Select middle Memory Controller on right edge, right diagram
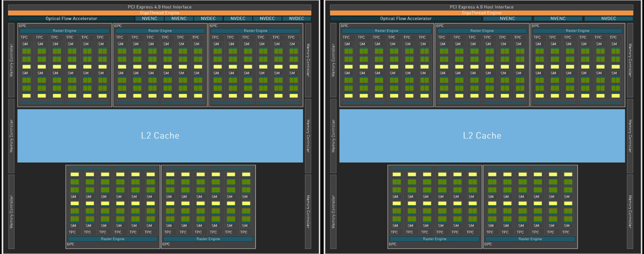The image size is (644, 254). (x=630, y=136)
